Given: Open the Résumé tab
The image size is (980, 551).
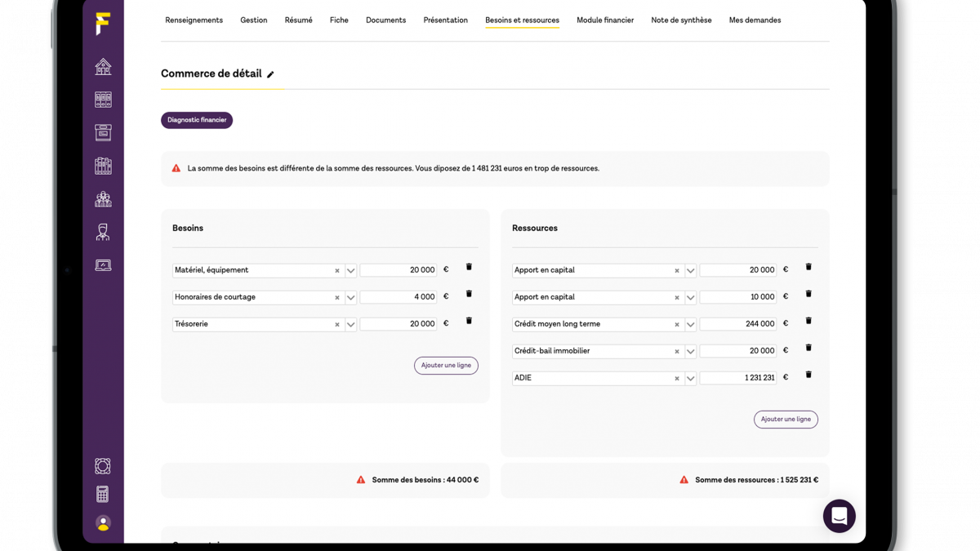Looking at the screenshot, I should [x=298, y=20].
